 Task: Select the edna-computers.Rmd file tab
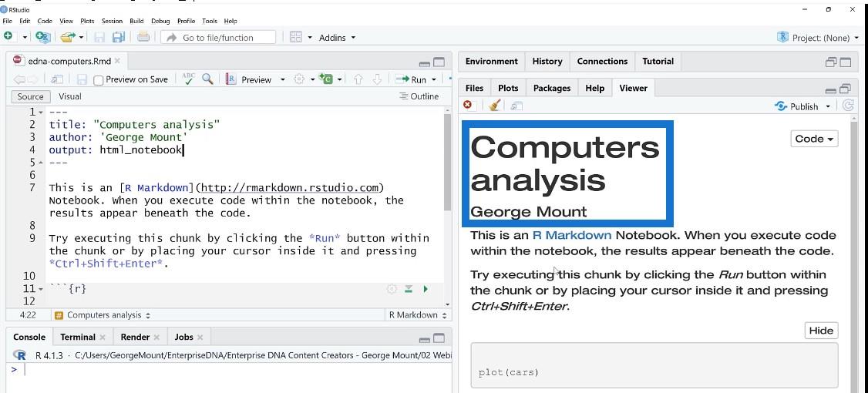(x=66, y=61)
